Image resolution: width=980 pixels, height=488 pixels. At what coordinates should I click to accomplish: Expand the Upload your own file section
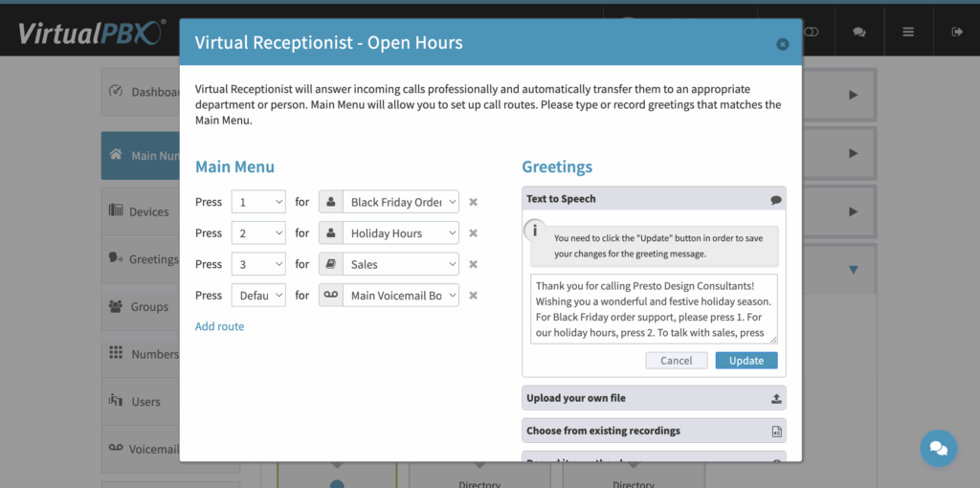[654, 398]
